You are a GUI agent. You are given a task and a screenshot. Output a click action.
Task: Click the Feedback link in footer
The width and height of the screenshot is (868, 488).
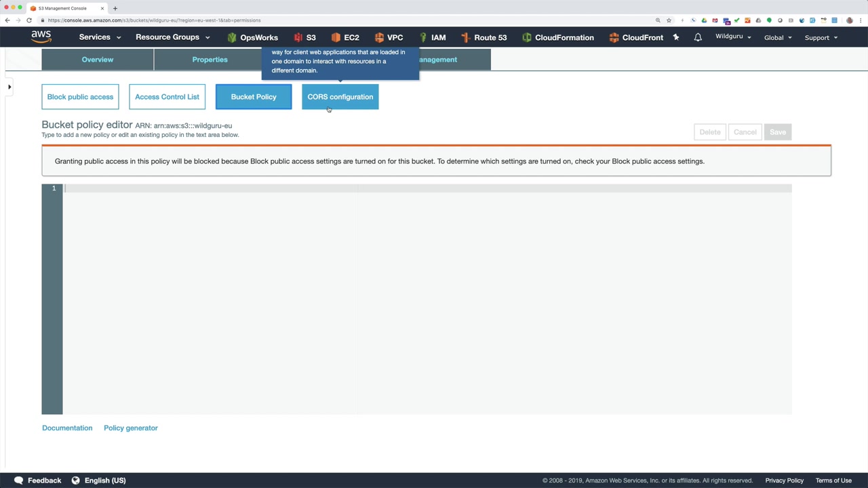[x=45, y=481]
